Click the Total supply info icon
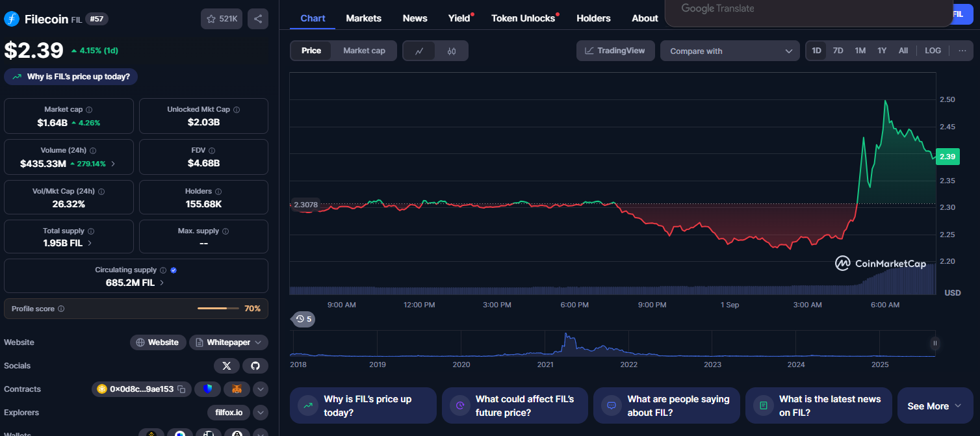This screenshot has width=980, height=436. click(91, 231)
